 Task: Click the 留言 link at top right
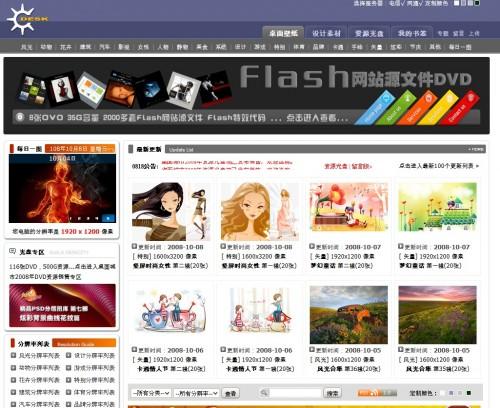click(x=458, y=33)
